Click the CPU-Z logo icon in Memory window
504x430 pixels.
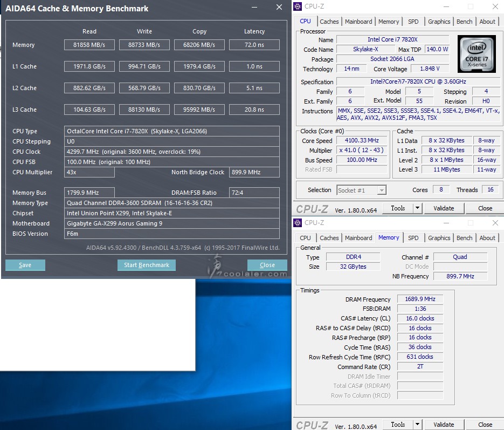click(x=298, y=223)
